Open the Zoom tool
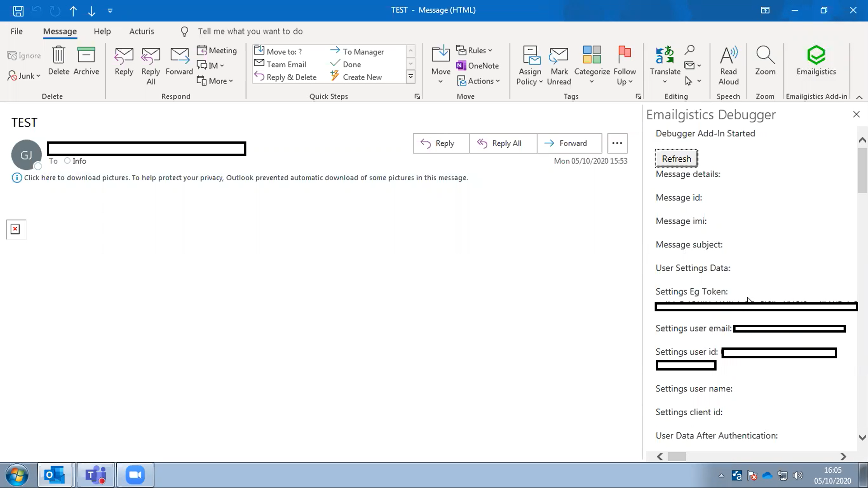This screenshot has width=868, height=488. pos(765,63)
